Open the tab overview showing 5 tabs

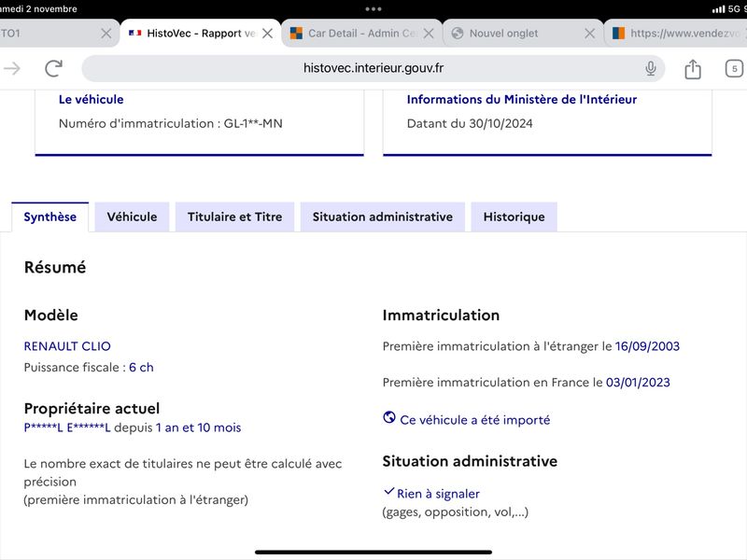point(734,68)
